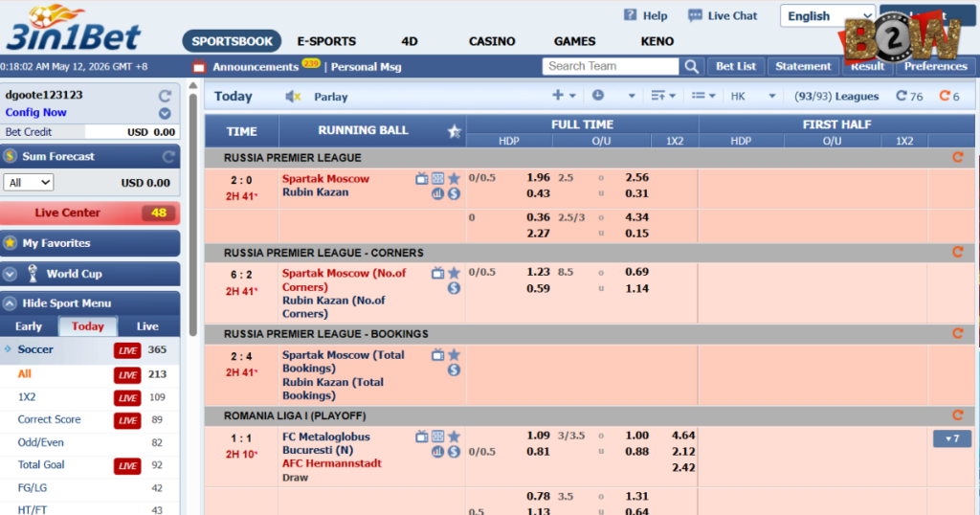
Task: Open the scoreboard icon for Spartak Moscow vs Rubin Kazan
Action: [x=438, y=179]
